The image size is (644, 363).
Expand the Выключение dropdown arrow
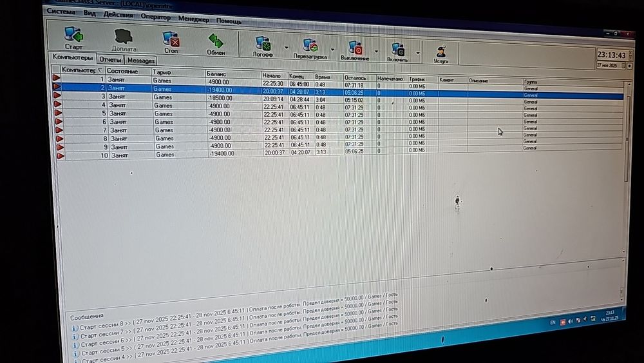pyautogui.click(x=376, y=52)
